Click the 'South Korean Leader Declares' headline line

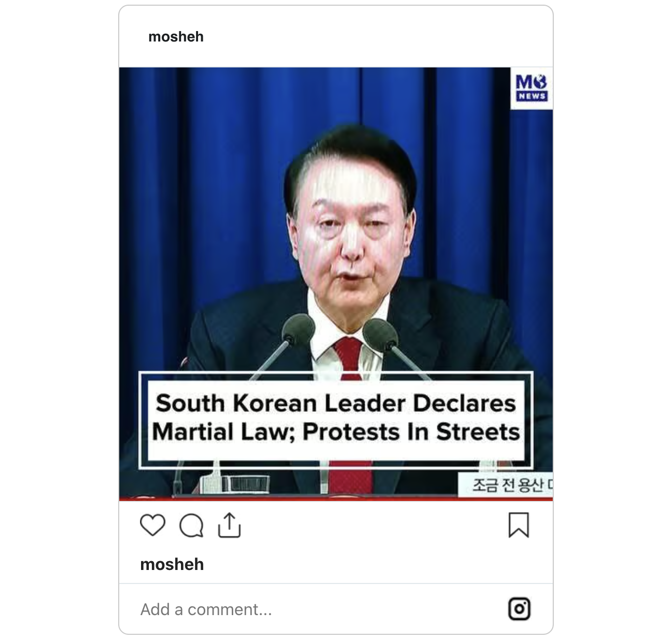(336, 404)
